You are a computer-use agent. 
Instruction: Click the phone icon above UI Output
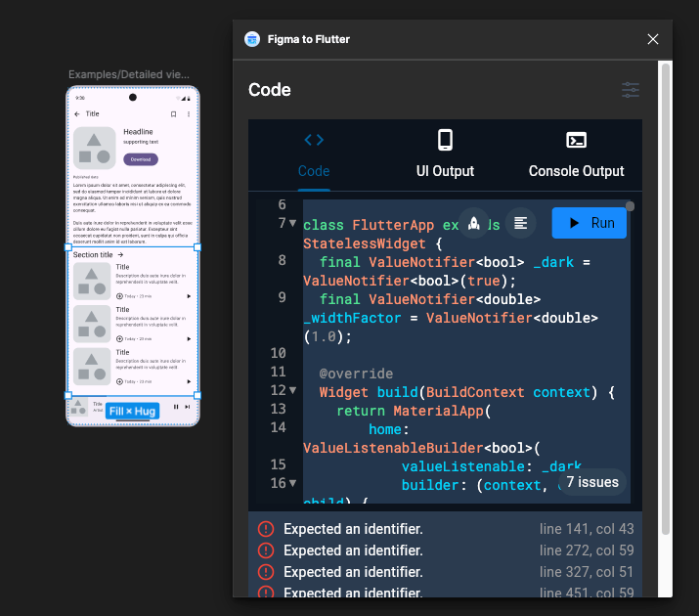pos(445,140)
